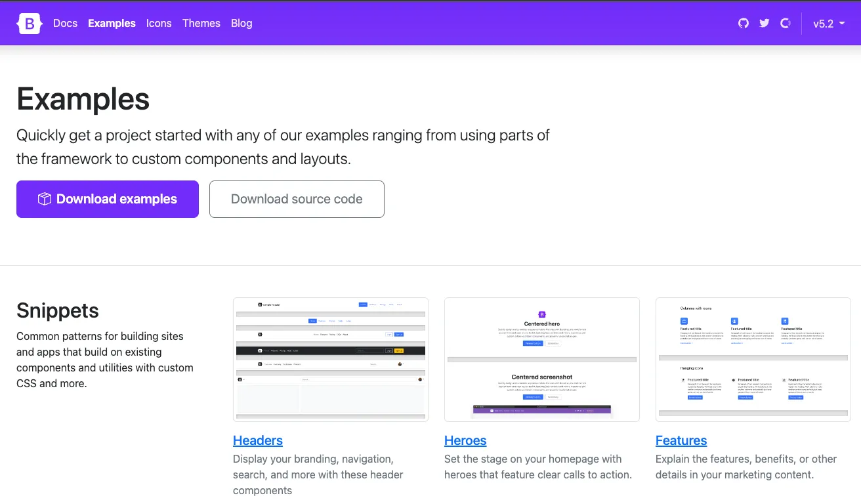Open the Heroes preview thumbnail
Screen dimensions: 861x504
click(542, 359)
